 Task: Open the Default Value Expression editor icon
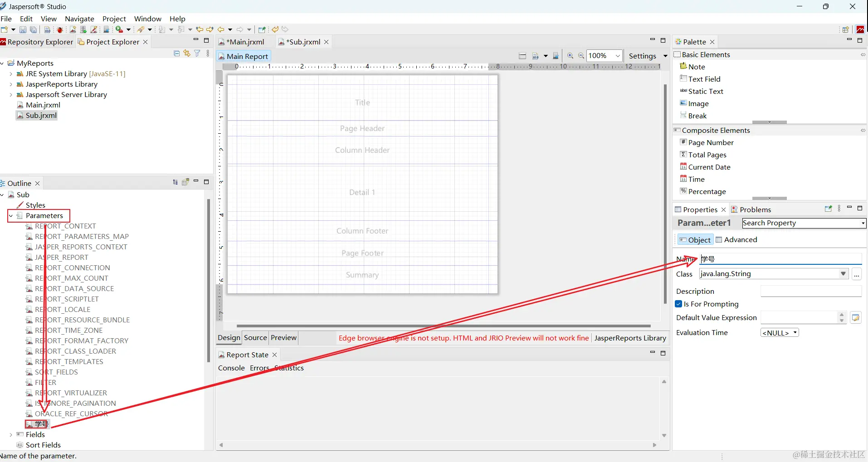pos(856,318)
